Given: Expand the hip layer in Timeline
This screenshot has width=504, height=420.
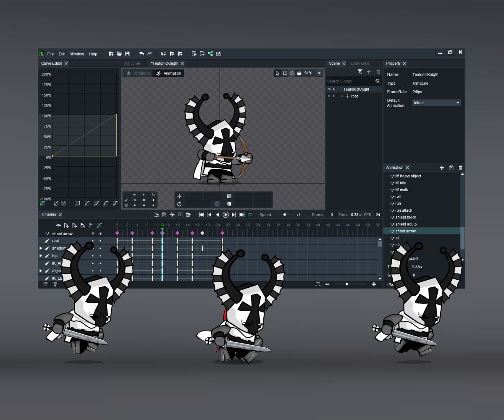Looking at the screenshot, I should (x=41, y=256).
